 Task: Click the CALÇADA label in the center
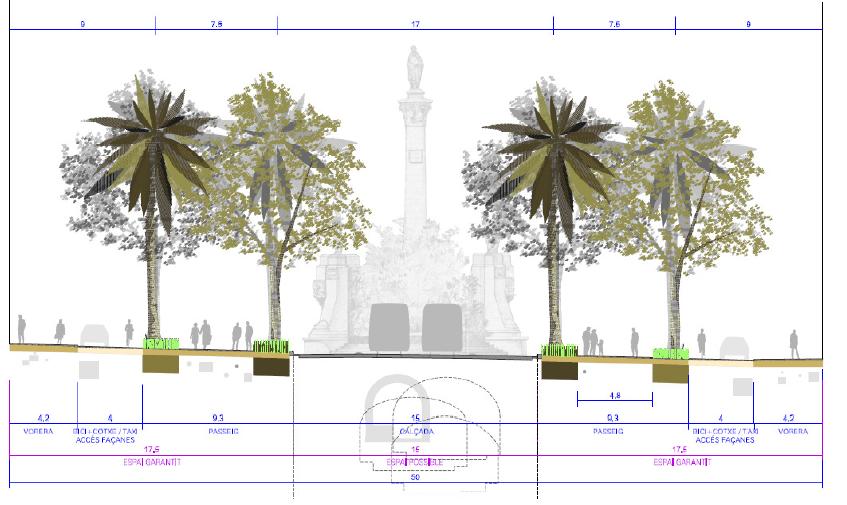[x=414, y=431]
